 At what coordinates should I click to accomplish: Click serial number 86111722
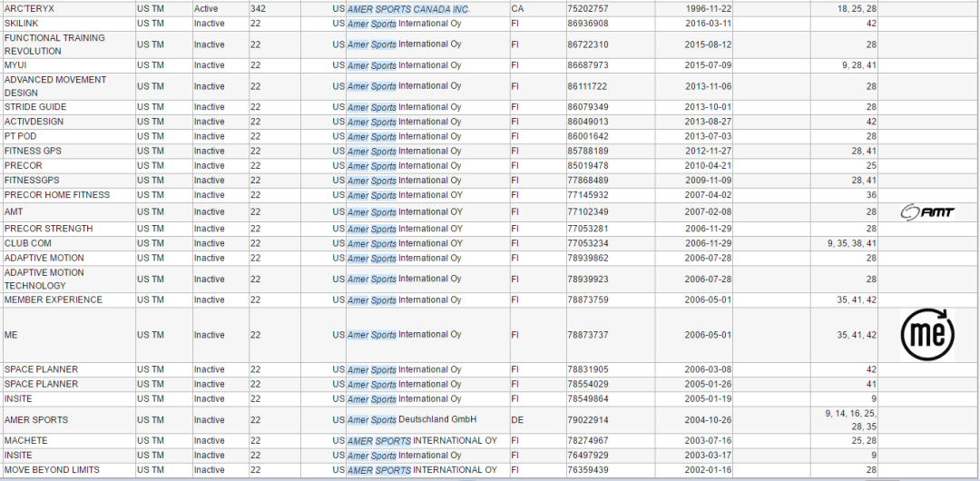click(x=587, y=86)
